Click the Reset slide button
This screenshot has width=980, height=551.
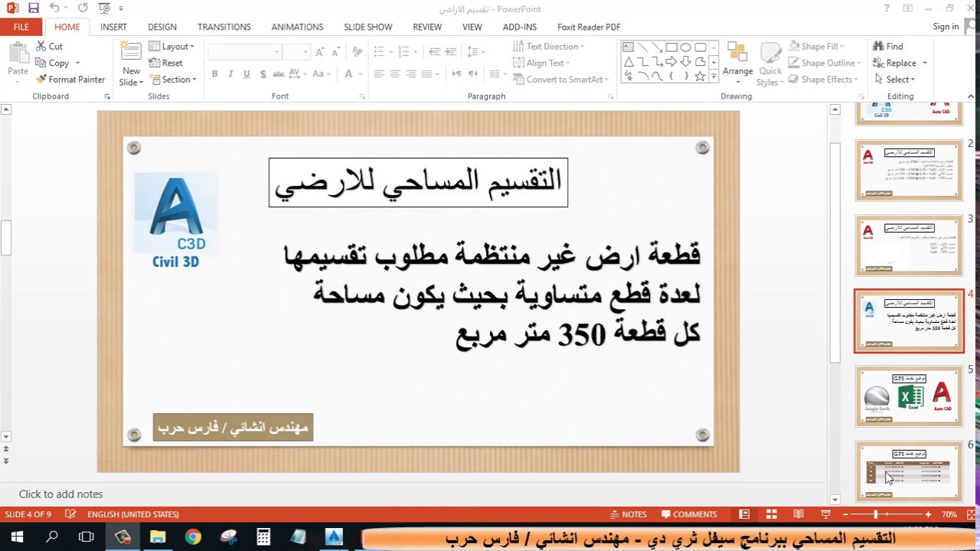pyautogui.click(x=166, y=63)
